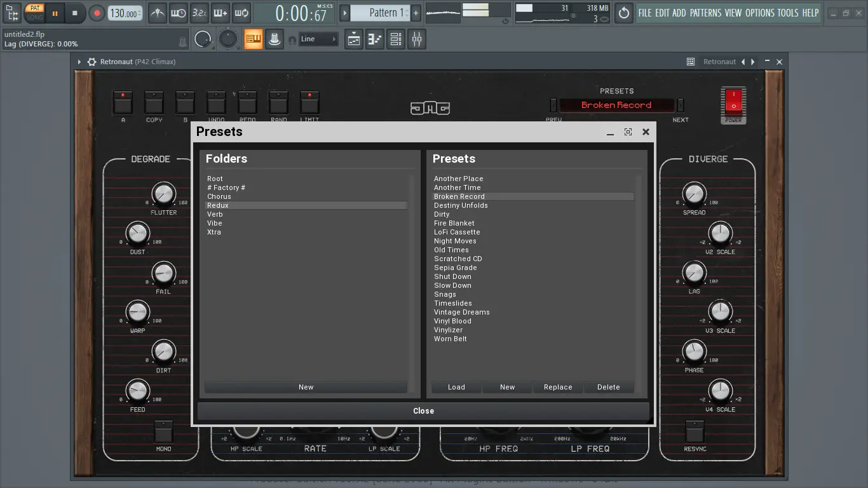868x488 pixels.
Task: Click the magnet snap icon
Action: 292,40
